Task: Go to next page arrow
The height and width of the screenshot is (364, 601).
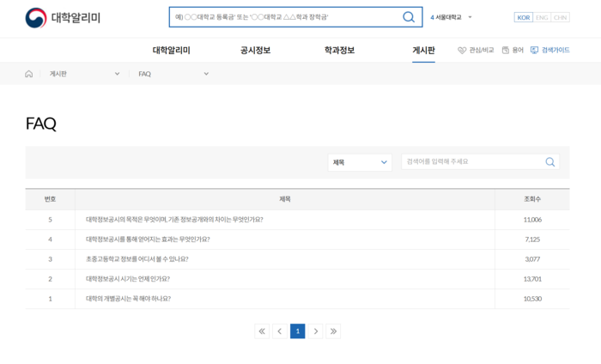Action: point(315,331)
